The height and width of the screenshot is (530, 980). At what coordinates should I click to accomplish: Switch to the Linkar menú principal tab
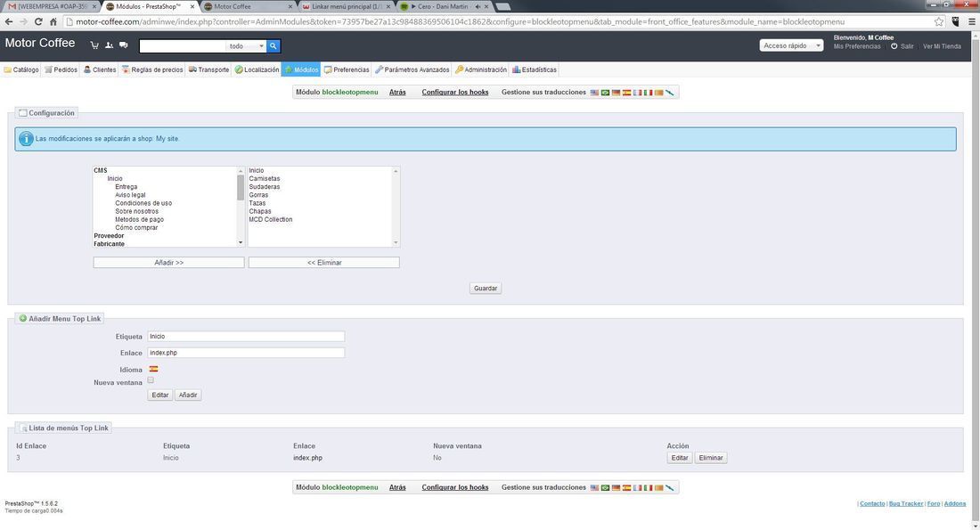point(346,6)
